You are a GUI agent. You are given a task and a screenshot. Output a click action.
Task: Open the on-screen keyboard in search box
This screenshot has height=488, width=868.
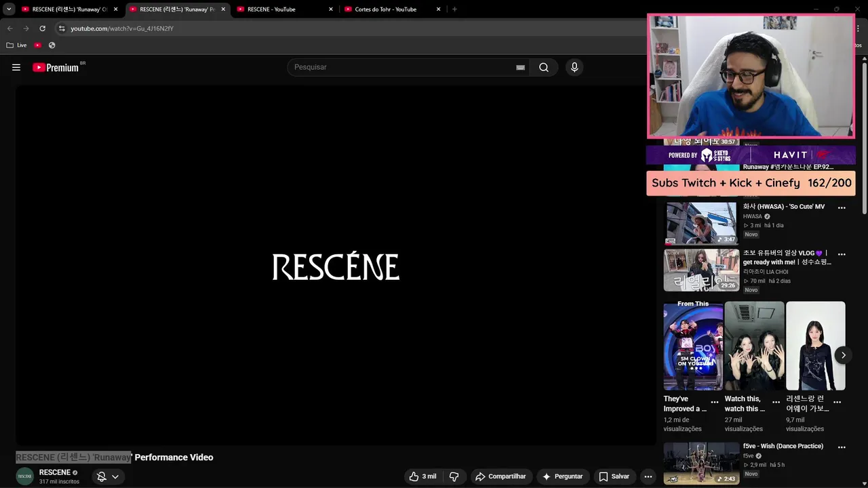[x=520, y=67]
